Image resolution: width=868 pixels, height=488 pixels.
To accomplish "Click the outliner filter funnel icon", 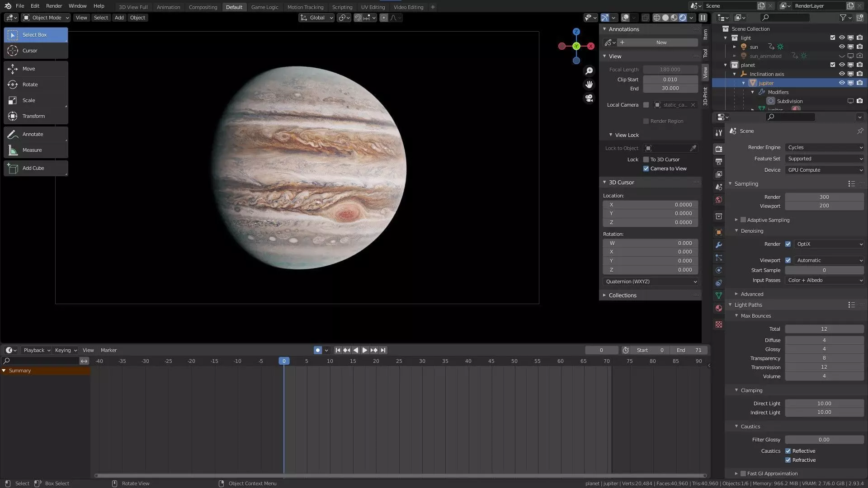I will 843,18.
